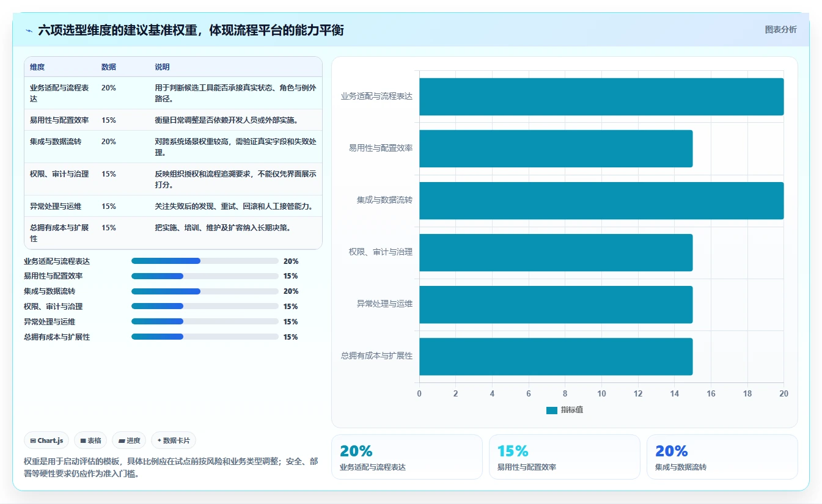Click the 业务适配与流程表达 label in the progress list

[x=57, y=261]
